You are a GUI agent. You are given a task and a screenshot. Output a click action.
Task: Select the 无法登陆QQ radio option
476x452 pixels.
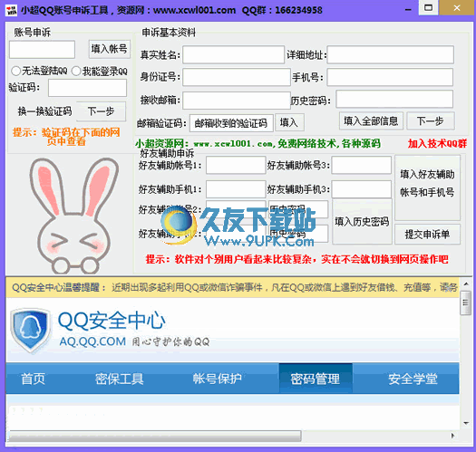[x=39, y=71]
